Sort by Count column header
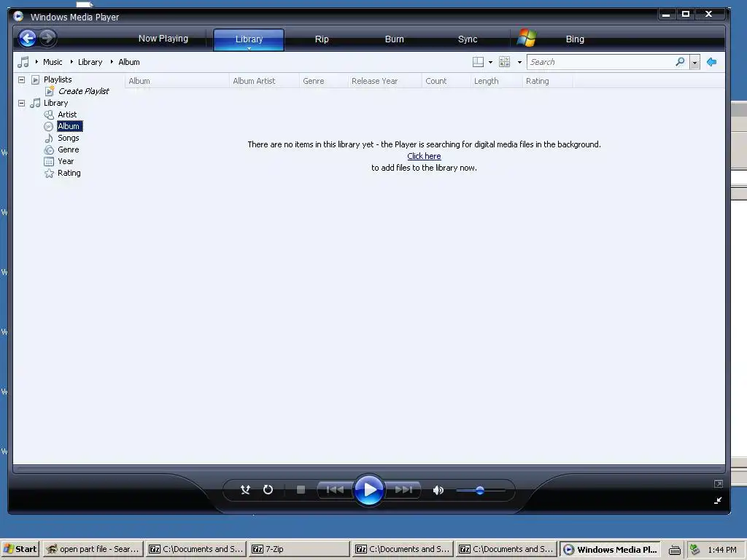The image size is (747, 560). click(446, 81)
